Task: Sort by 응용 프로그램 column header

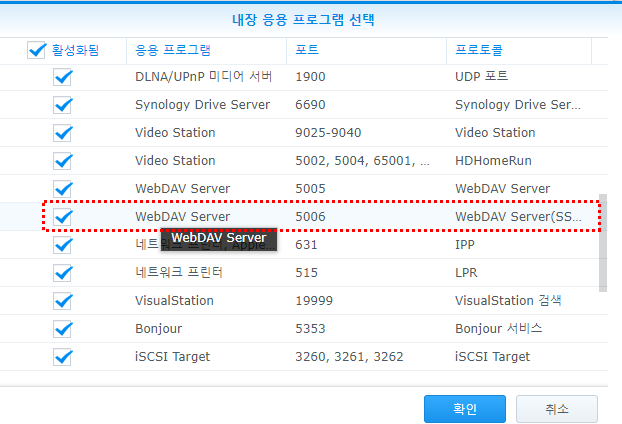Action: pyautogui.click(x=172, y=49)
